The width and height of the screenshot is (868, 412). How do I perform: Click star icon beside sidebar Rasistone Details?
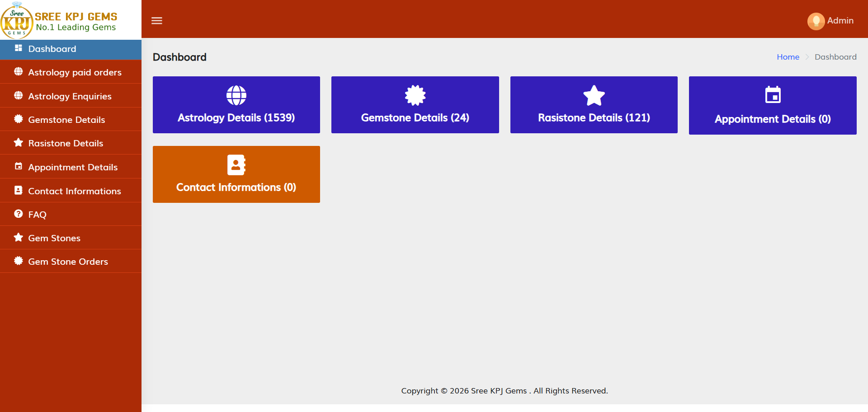coord(19,142)
